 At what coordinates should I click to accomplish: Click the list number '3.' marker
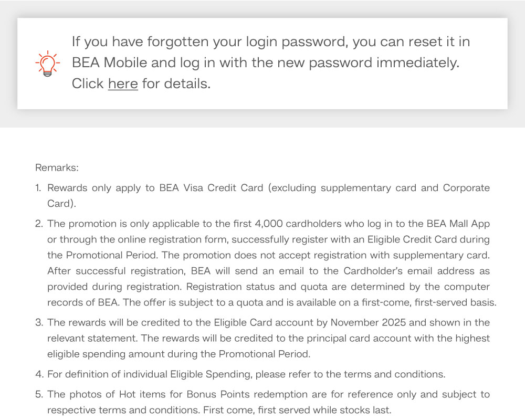[x=39, y=322]
